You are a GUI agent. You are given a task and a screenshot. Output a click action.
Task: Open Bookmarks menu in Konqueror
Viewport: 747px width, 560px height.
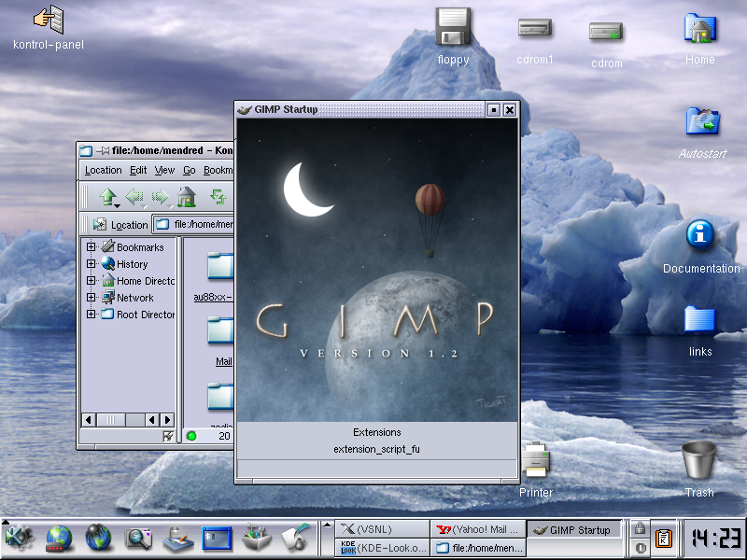tap(218, 170)
